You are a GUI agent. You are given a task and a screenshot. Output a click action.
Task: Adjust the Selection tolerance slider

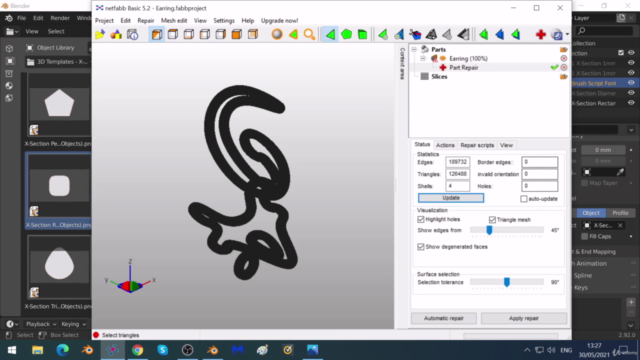tap(507, 282)
